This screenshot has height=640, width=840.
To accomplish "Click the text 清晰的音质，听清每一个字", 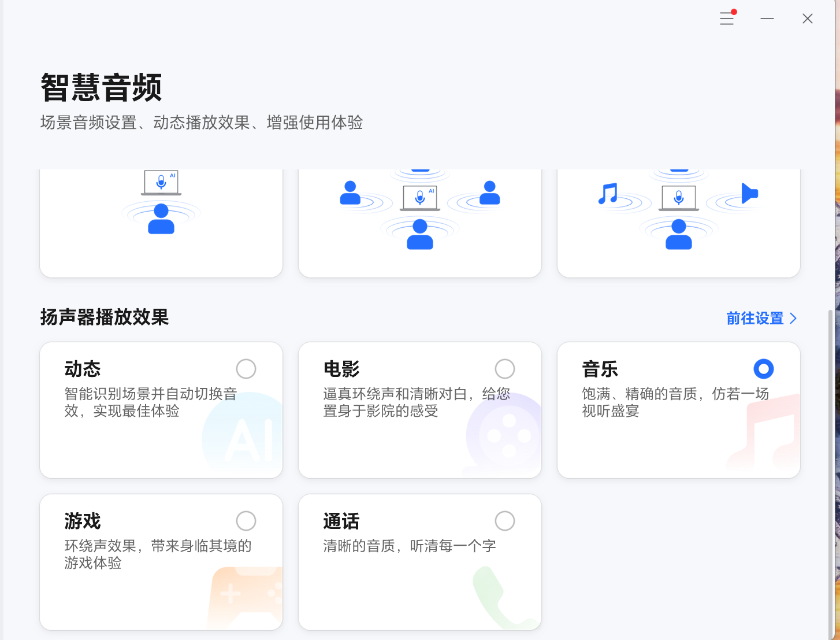I will (410, 546).
